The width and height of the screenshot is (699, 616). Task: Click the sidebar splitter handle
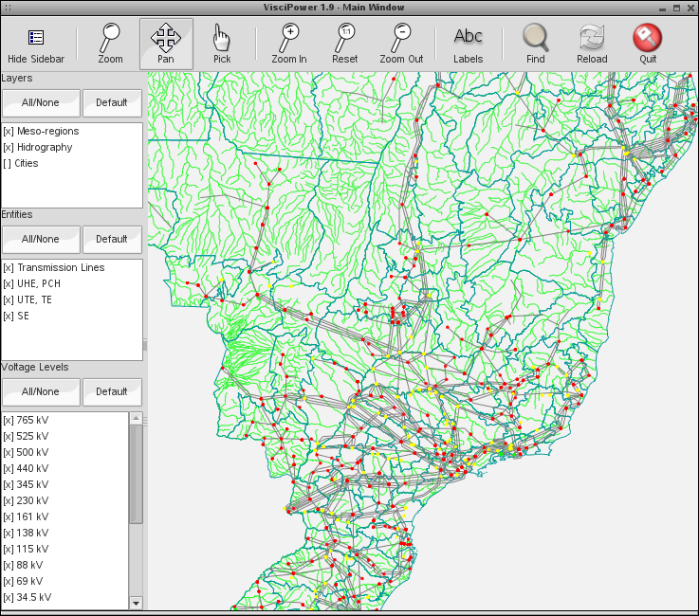click(145, 346)
